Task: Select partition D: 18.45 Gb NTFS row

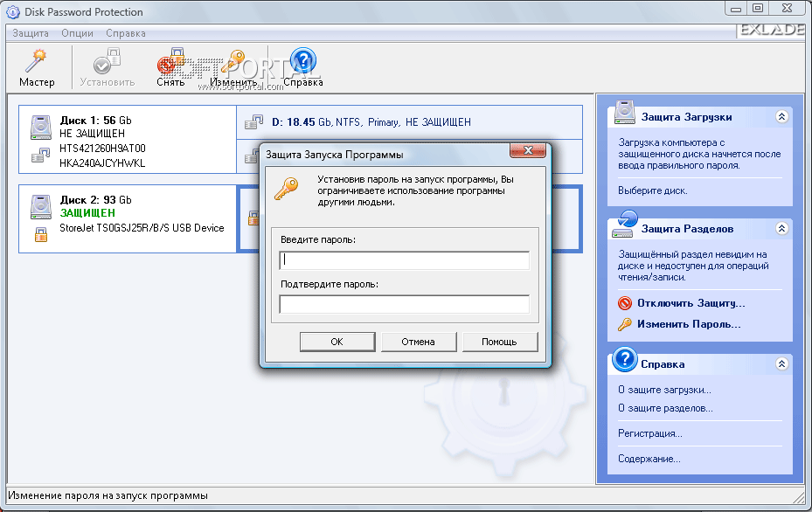Action: point(409,122)
